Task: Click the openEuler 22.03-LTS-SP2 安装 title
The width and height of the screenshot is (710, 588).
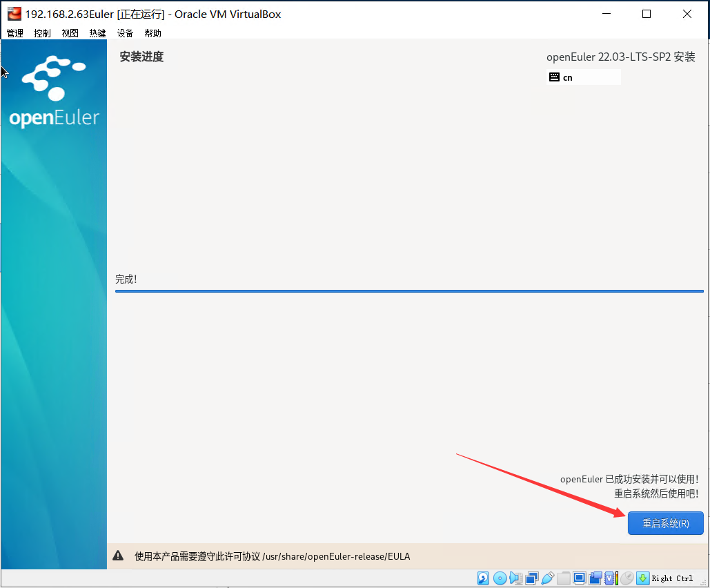Action: click(x=621, y=57)
